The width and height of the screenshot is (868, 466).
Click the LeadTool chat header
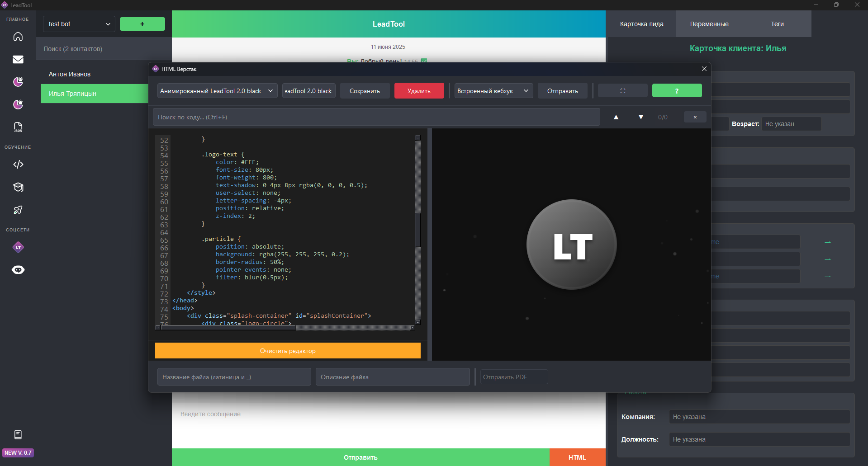389,24
